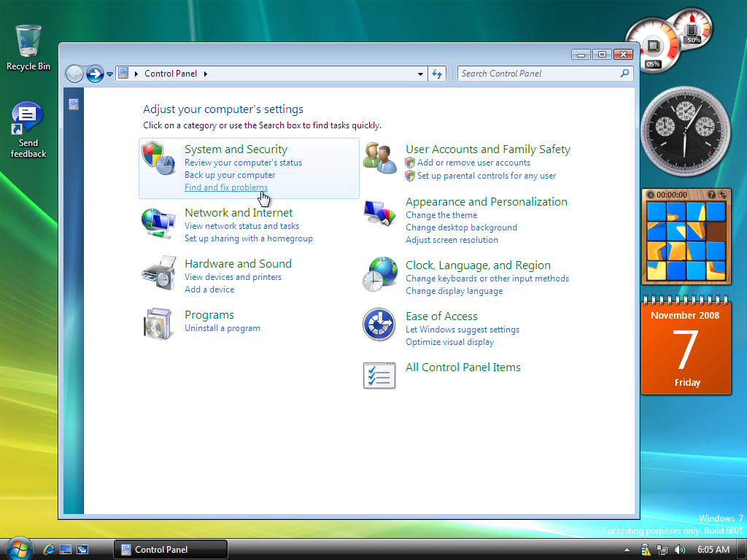This screenshot has width=747, height=560.
Task: Open System and Security category
Action: [x=236, y=149]
